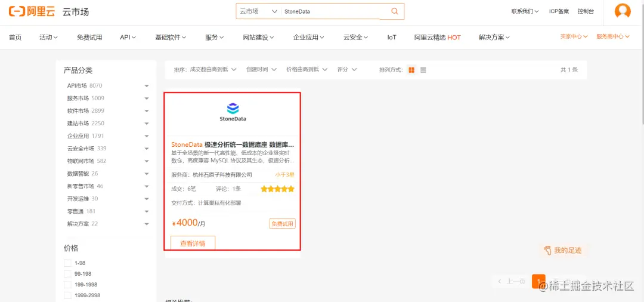The height and width of the screenshot is (302, 644).
Task: Click the five-star rating on StoneData card
Action: click(x=278, y=189)
